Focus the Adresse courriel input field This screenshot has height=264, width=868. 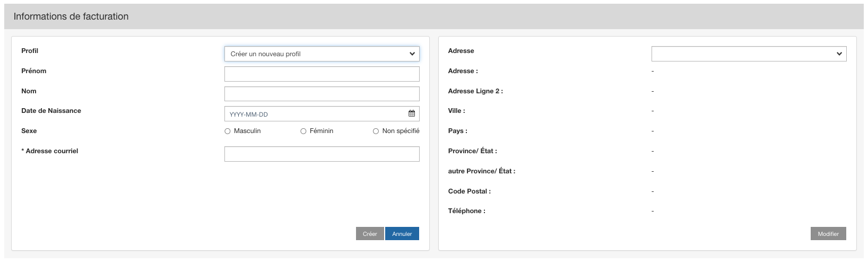(322, 154)
